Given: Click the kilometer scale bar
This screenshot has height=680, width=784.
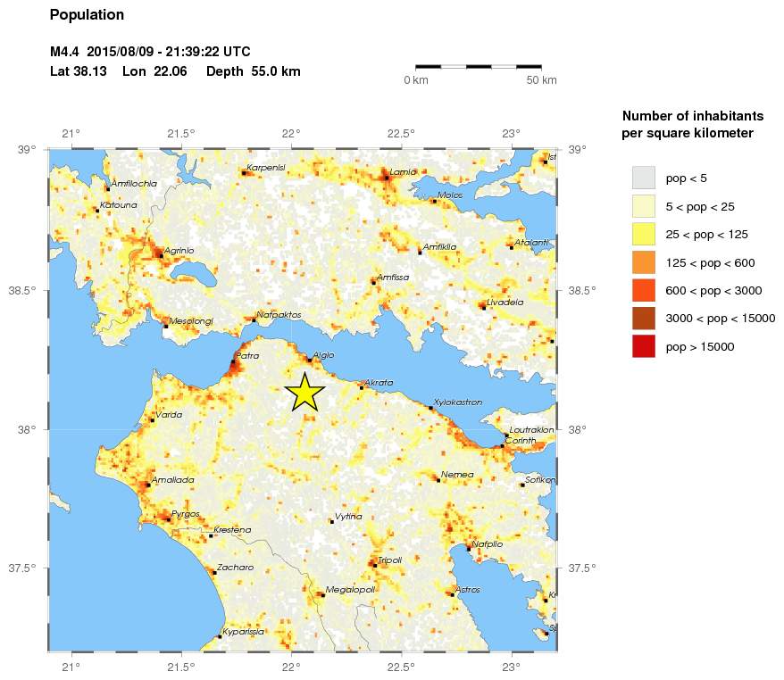Looking at the screenshot, I should 479,66.
